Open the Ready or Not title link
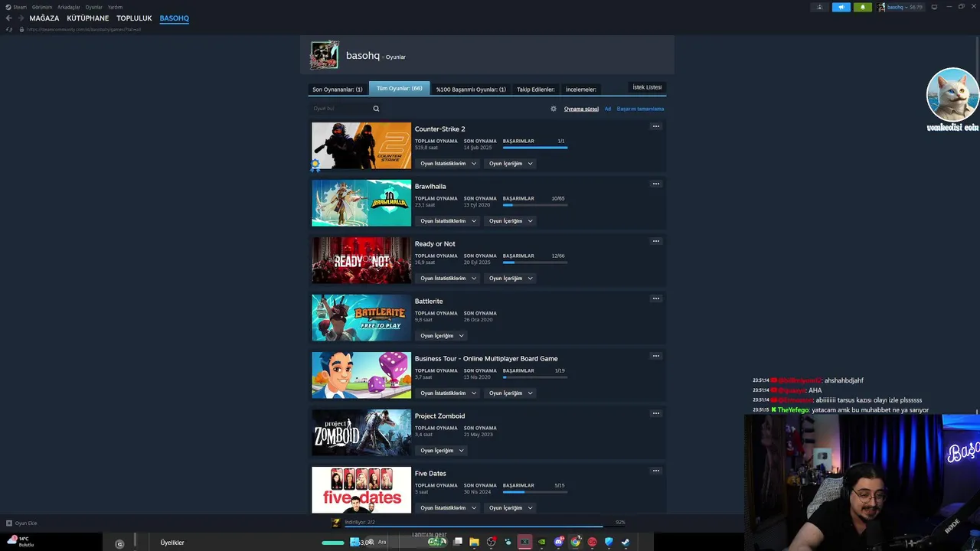Screen dimensions: 980x551 click(x=435, y=244)
